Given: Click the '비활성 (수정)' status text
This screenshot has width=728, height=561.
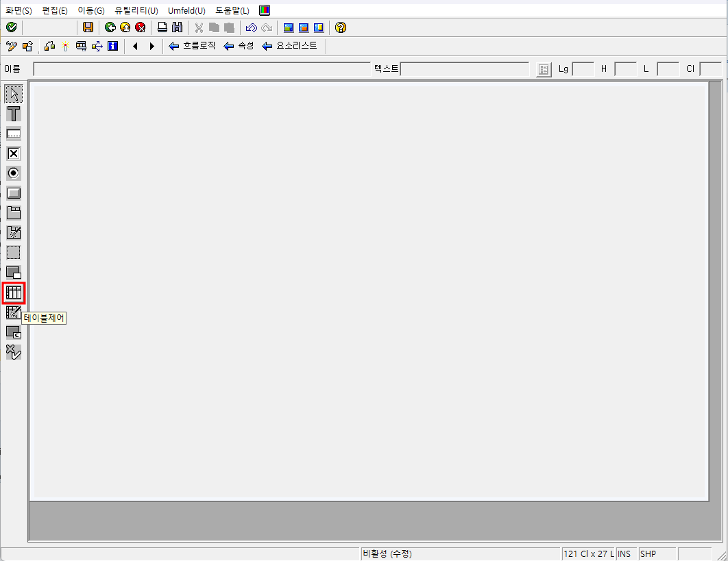Looking at the screenshot, I should 387,553.
